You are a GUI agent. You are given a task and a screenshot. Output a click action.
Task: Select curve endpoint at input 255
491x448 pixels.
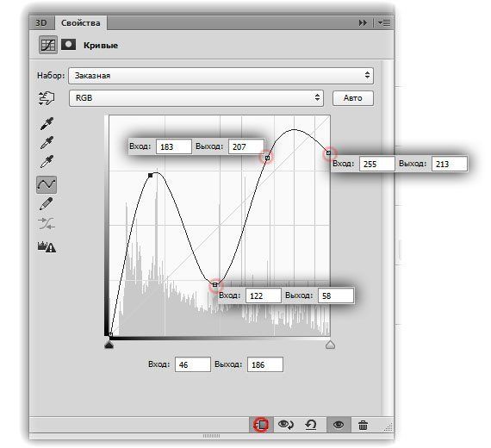pos(328,152)
